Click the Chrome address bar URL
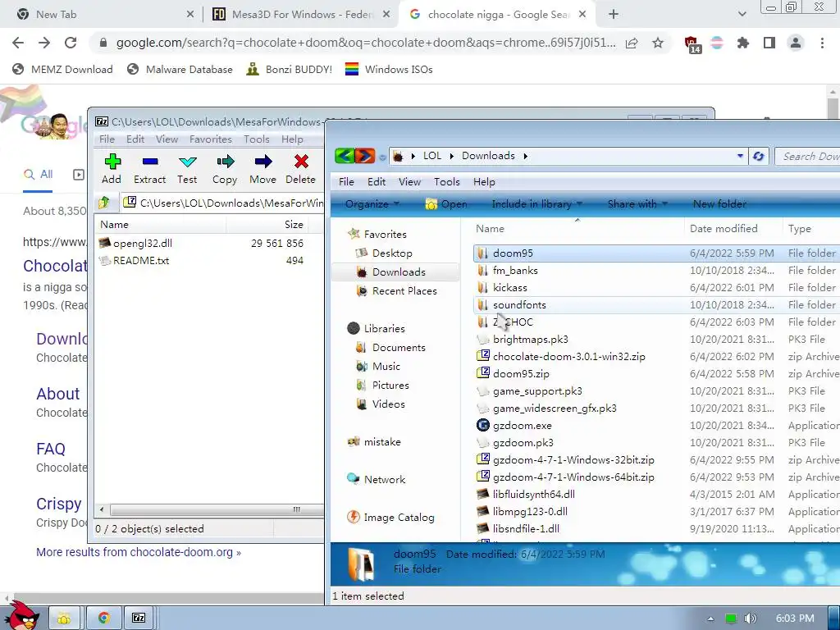The height and width of the screenshot is (630, 840). (366, 43)
